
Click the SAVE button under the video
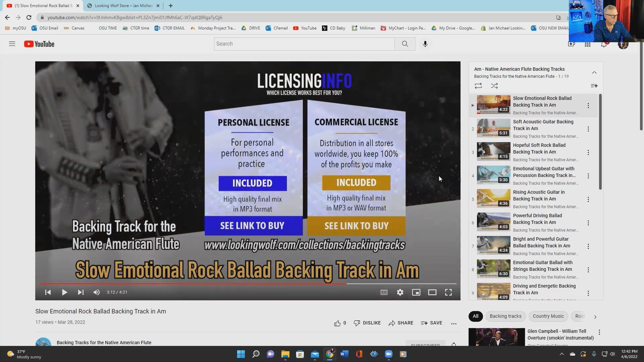pos(432,323)
